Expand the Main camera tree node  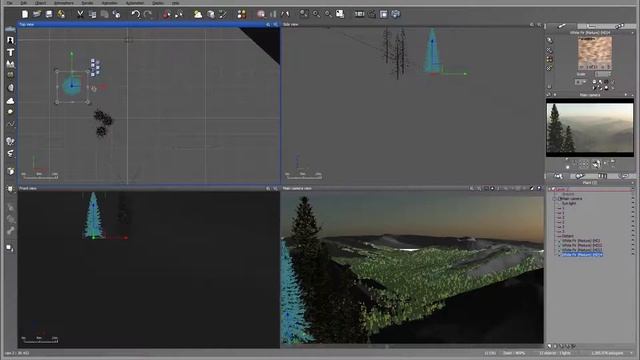pos(554,199)
